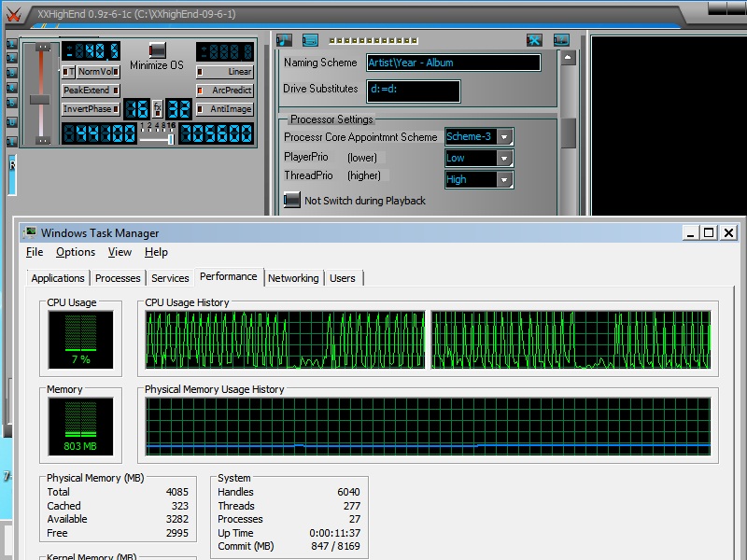The image size is (747, 560).
Task: Click the CPU Usage 7 % gauge
Action: (x=80, y=340)
